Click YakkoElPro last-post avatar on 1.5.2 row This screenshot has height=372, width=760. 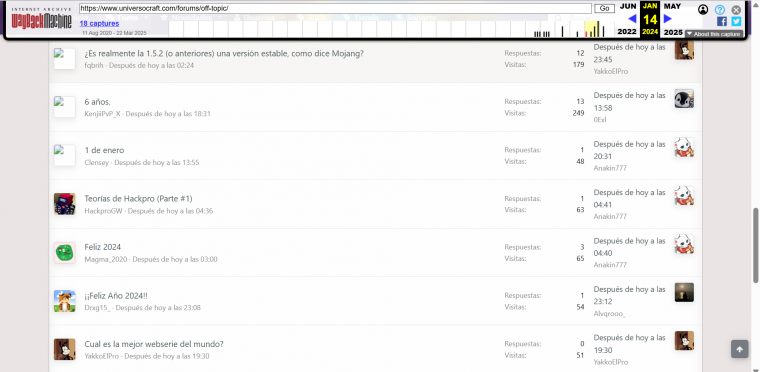coord(684,50)
